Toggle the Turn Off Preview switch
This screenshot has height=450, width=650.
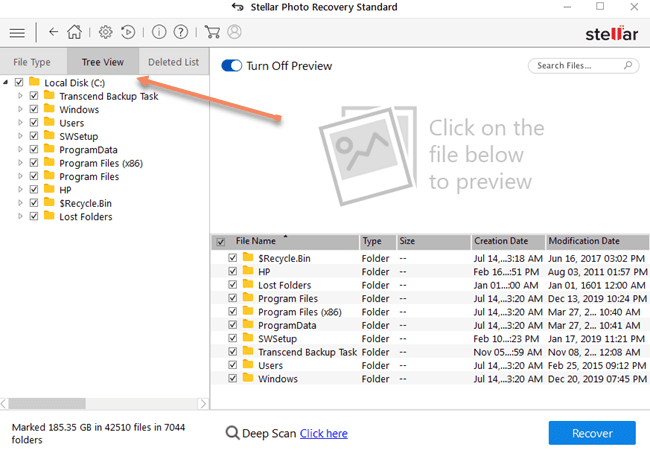(232, 66)
